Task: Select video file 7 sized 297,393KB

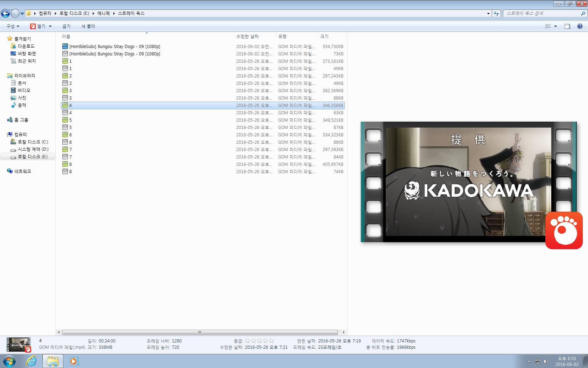Action: tap(203, 149)
